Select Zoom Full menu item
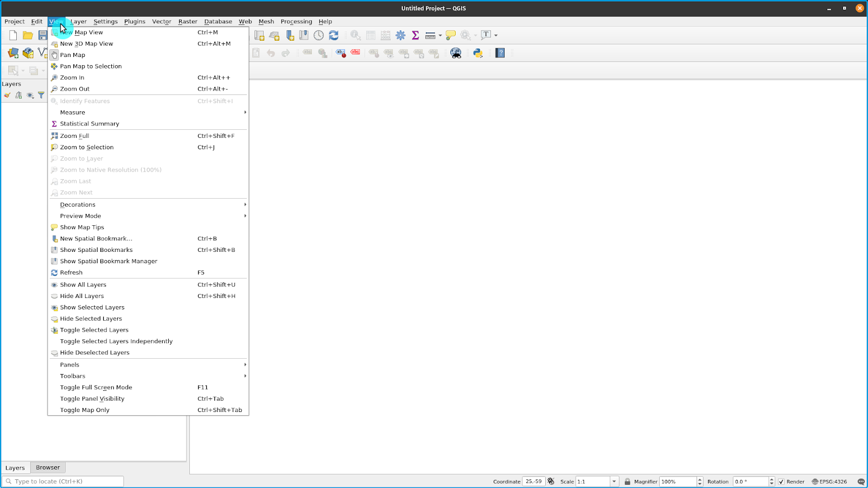 click(x=148, y=136)
